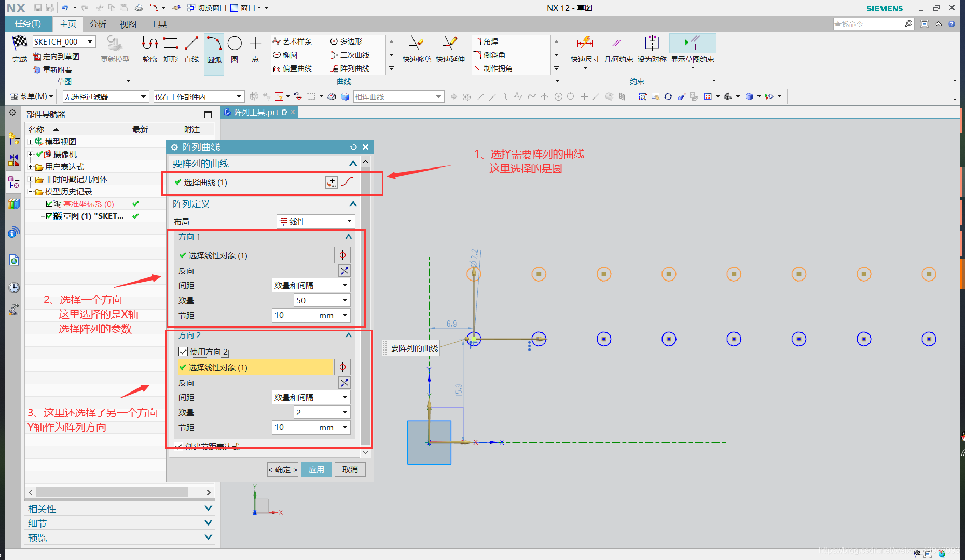Click the 取消 button
This screenshot has height=560, width=965.
(350, 469)
